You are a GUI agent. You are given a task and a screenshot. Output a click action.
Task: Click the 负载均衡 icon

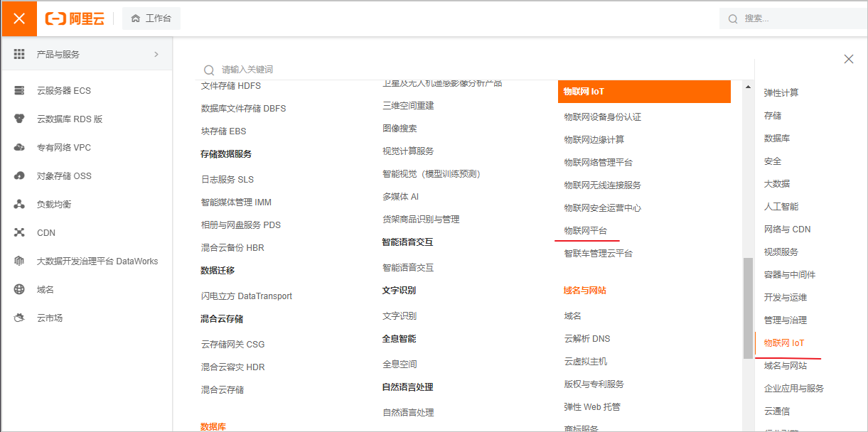(x=20, y=204)
